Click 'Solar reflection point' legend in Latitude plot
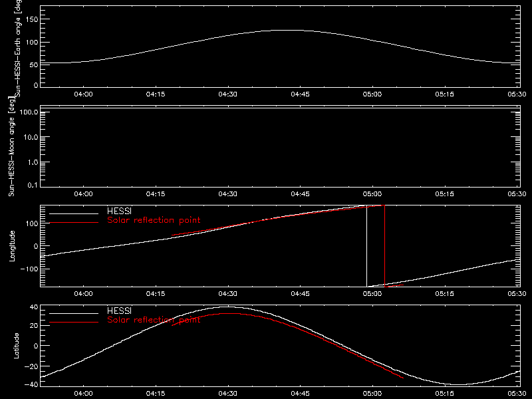 click(154, 320)
